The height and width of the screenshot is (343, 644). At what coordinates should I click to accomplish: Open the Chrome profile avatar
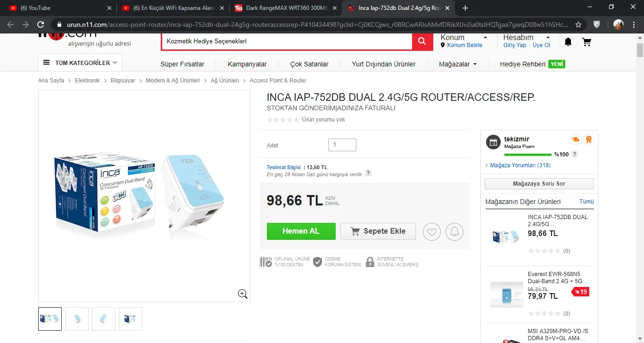[x=619, y=24]
